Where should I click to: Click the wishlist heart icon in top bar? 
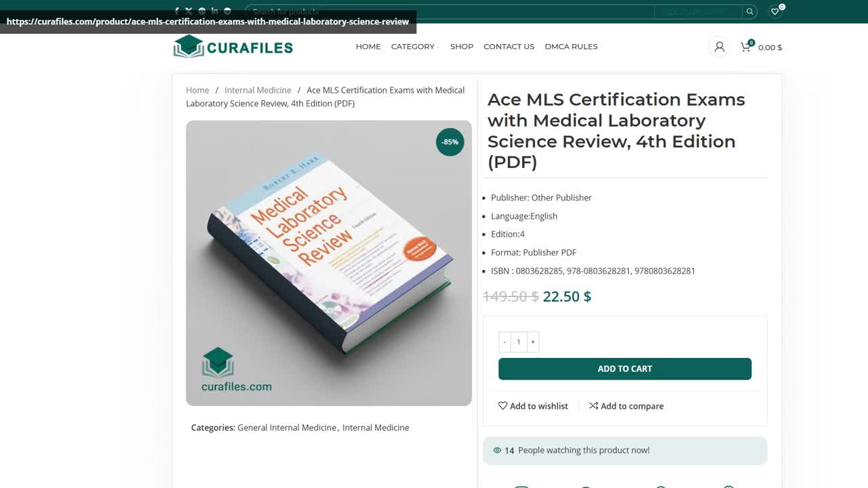tap(774, 12)
